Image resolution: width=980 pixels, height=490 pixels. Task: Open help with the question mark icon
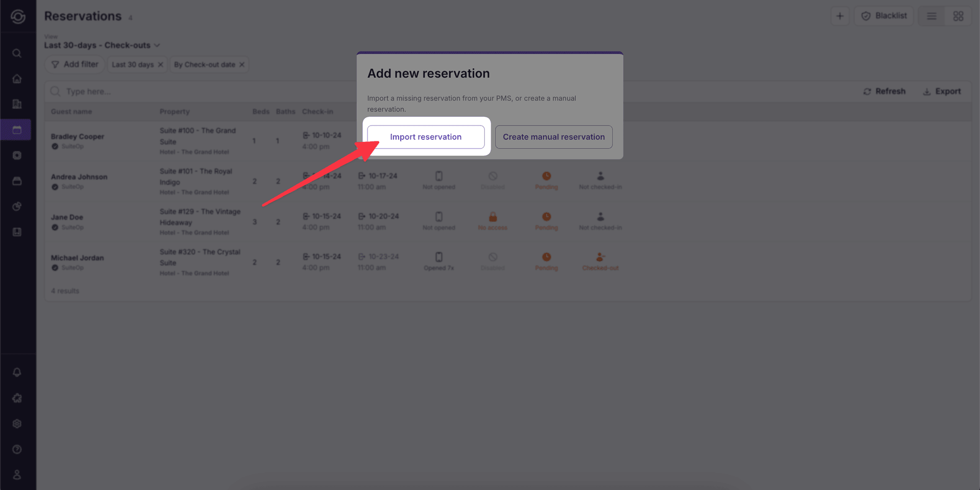(x=17, y=449)
